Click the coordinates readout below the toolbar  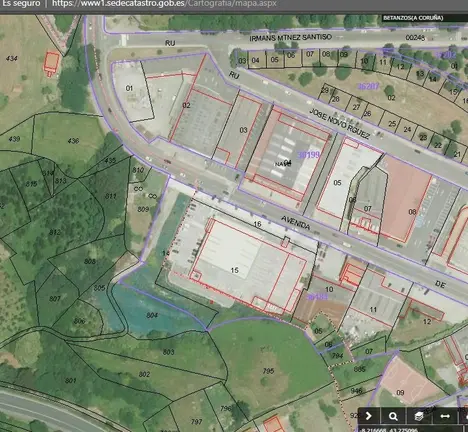point(388,429)
